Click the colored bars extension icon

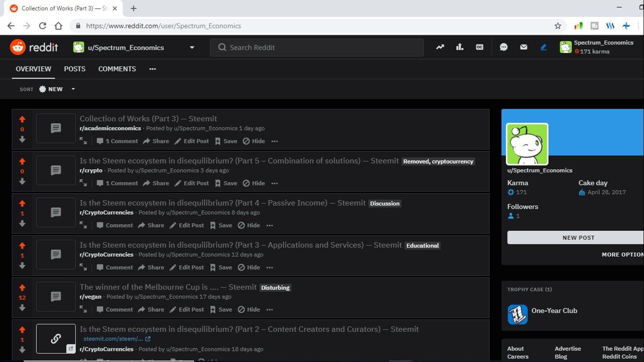pyautogui.click(x=578, y=26)
